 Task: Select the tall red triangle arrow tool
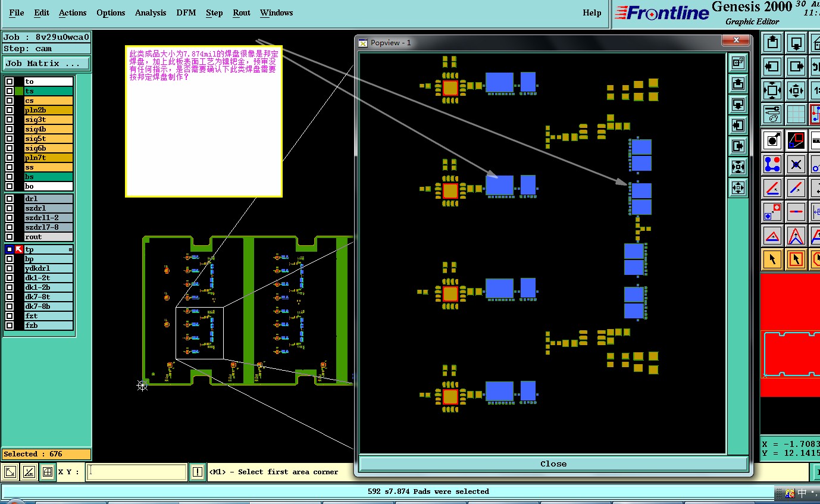(x=796, y=236)
